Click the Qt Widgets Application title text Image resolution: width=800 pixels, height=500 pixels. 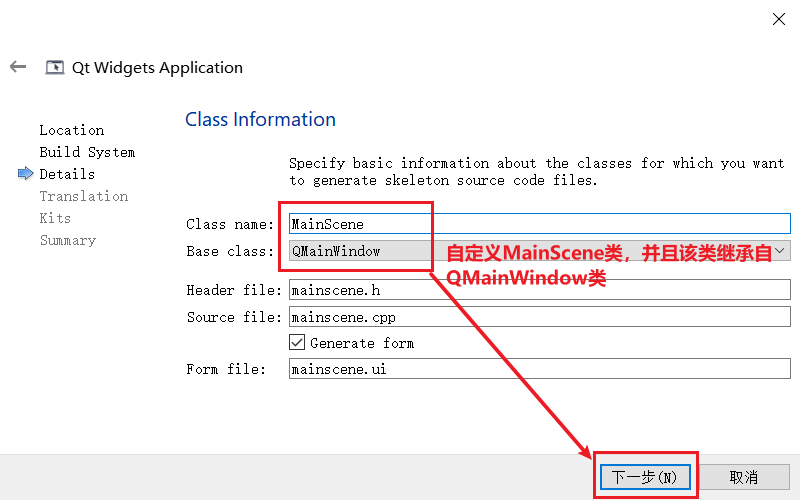(x=157, y=68)
